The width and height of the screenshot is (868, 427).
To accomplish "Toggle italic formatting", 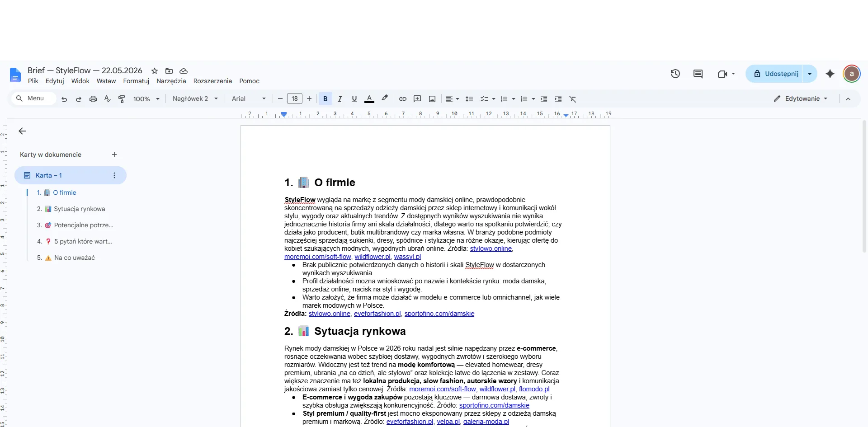I will [x=340, y=99].
